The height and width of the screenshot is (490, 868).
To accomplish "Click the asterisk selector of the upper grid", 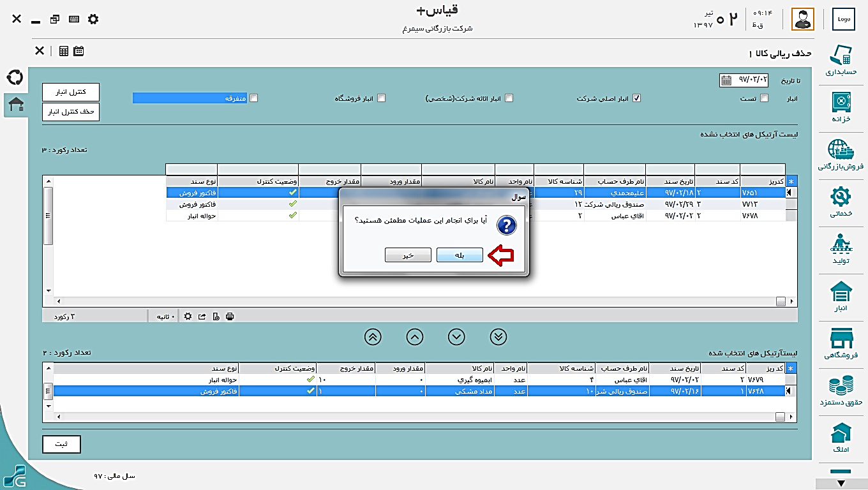I will [x=791, y=181].
